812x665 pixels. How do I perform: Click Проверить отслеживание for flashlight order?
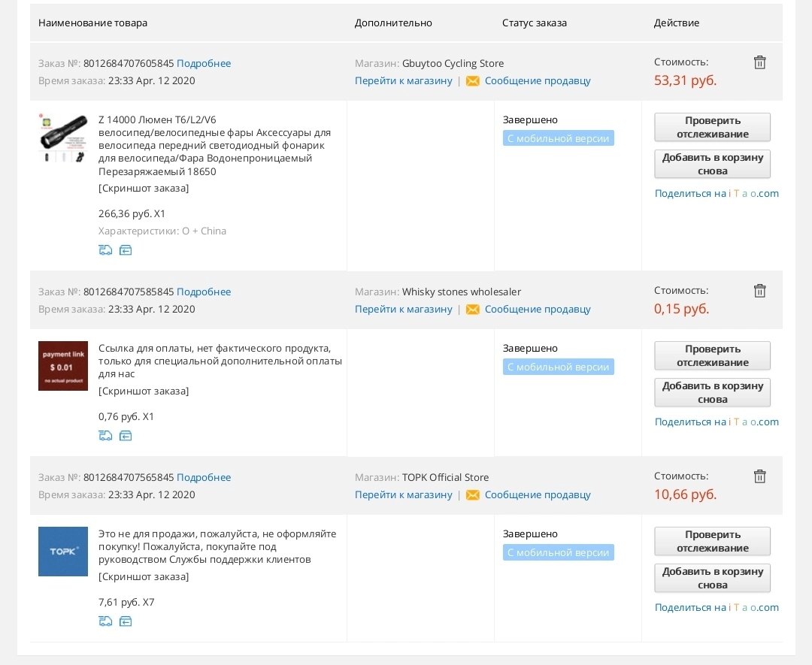click(x=713, y=127)
